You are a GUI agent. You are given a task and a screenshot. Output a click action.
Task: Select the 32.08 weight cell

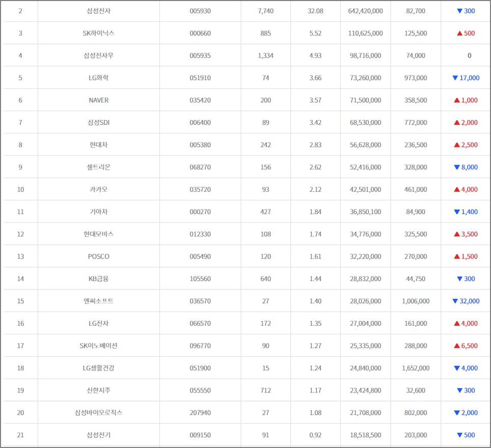click(x=315, y=11)
